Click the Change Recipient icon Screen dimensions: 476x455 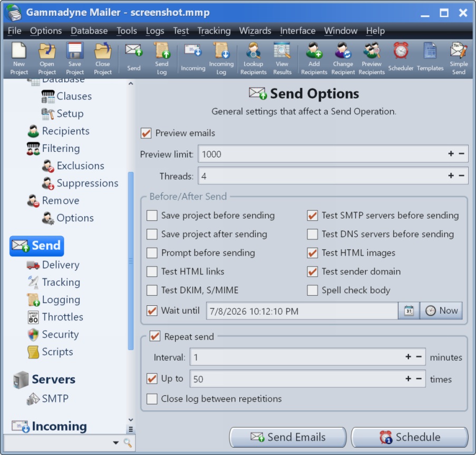click(343, 59)
